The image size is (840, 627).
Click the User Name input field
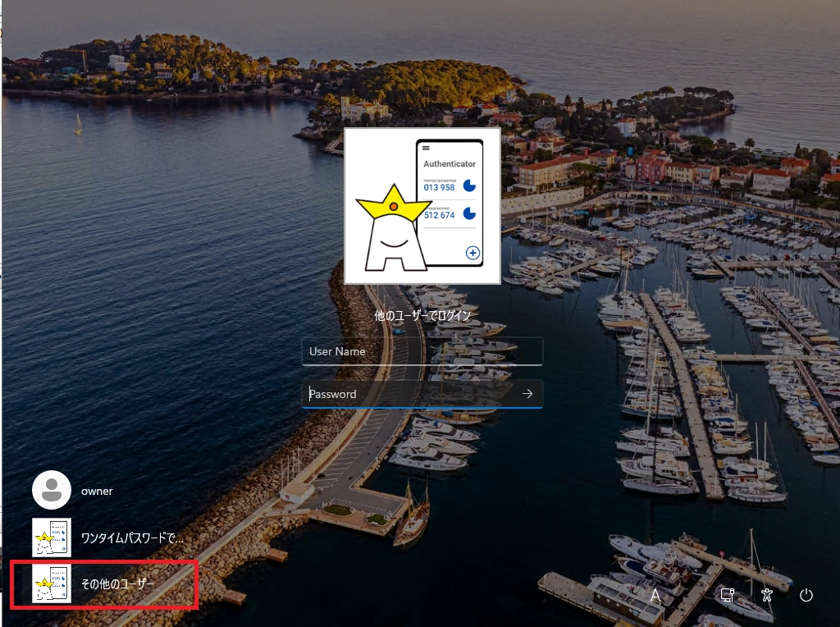point(422,351)
